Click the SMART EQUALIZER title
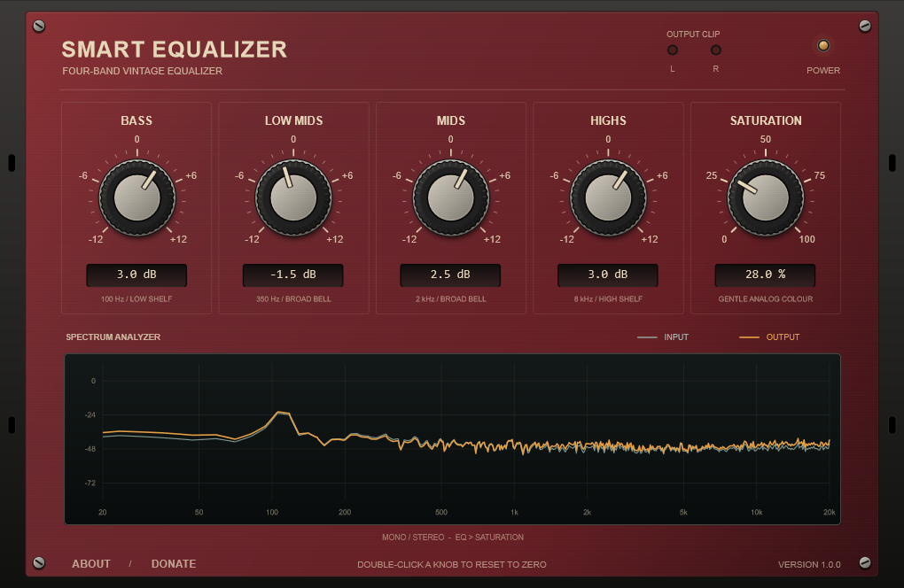Image resolution: width=904 pixels, height=588 pixels. [174, 50]
